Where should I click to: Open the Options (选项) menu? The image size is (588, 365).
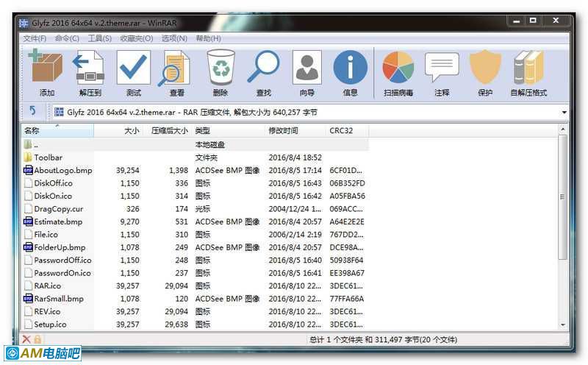174,38
